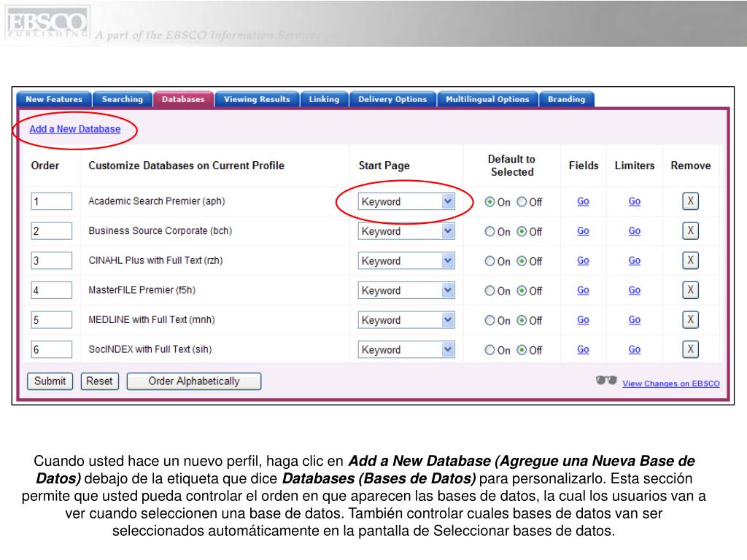Click the Order field for MasterFILE Premier
This screenshot has width=747, height=560.
click(x=52, y=290)
